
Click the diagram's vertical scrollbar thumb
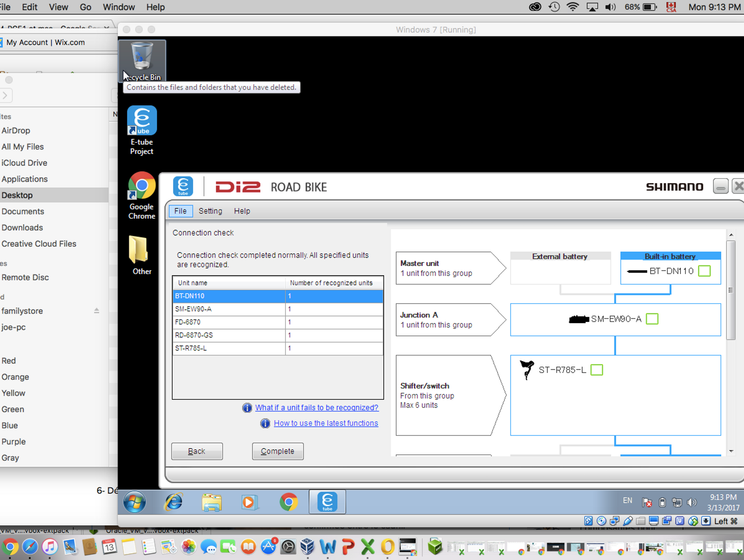[731, 290]
